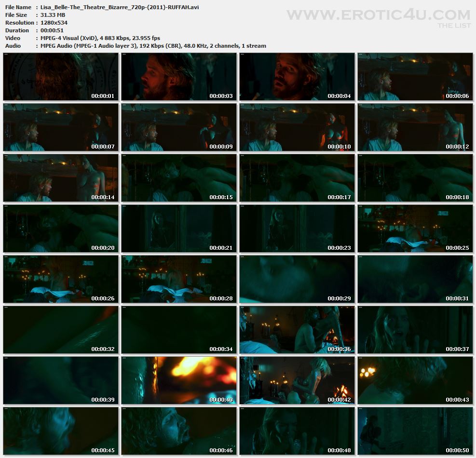The width and height of the screenshot is (476, 458).
Task: Open the thumbnail stamped 00:00:07
Action: click(x=61, y=127)
